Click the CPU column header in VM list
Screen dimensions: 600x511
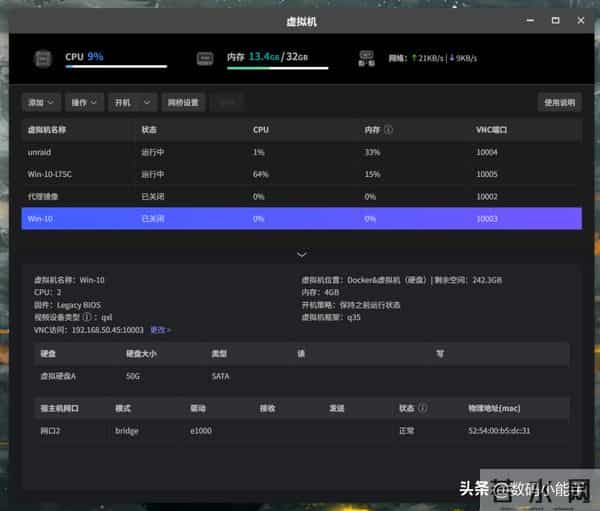coord(261,130)
